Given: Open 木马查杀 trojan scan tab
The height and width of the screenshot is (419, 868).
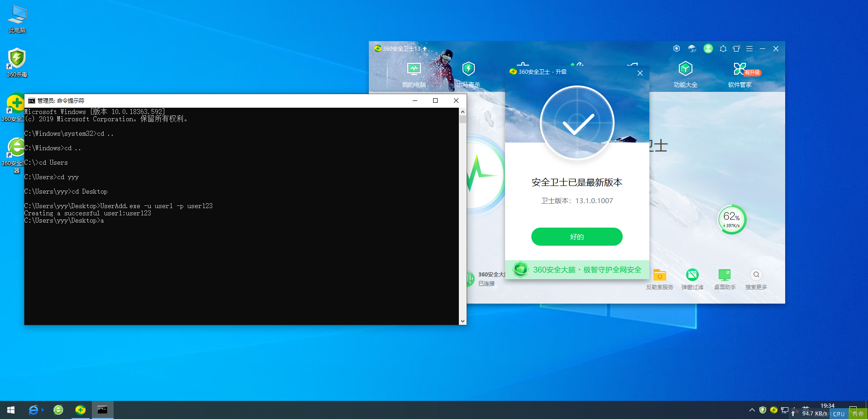Looking at the screenshot, I should [x=468, y=75].
